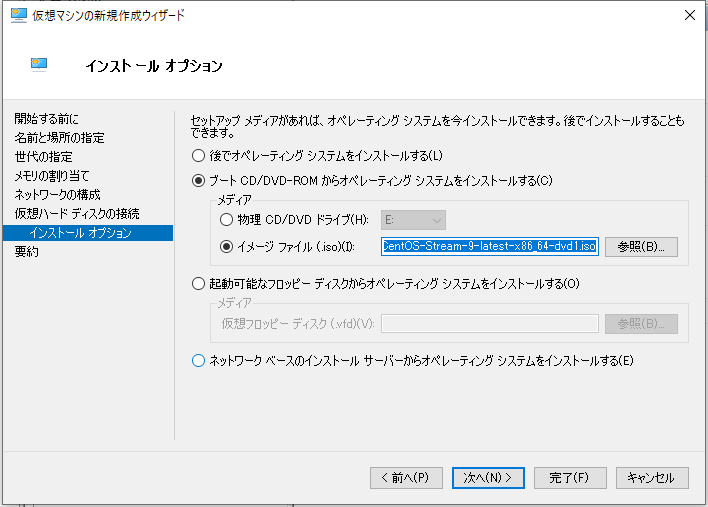Select ブート CD/DVD-ROM install radio button

coord(198,181)
